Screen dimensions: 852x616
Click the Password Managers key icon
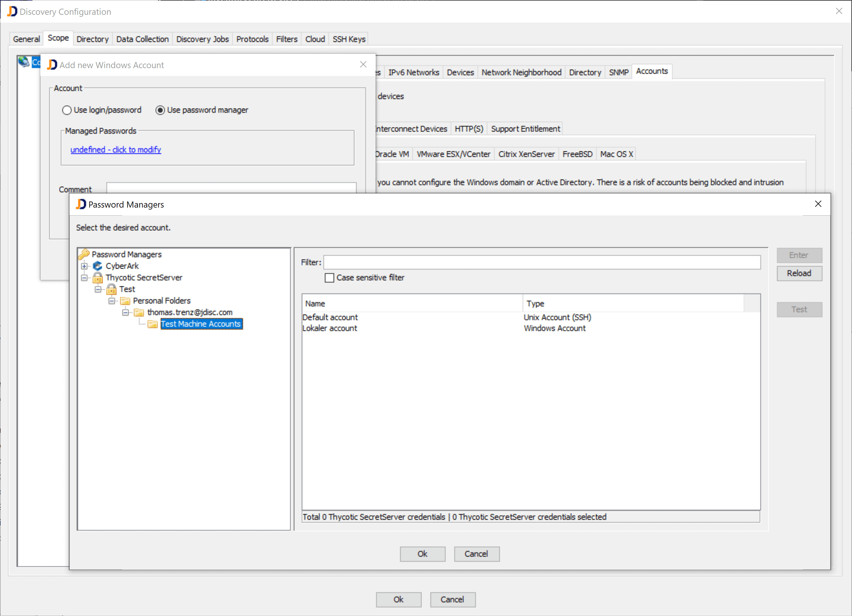(84, 254)
